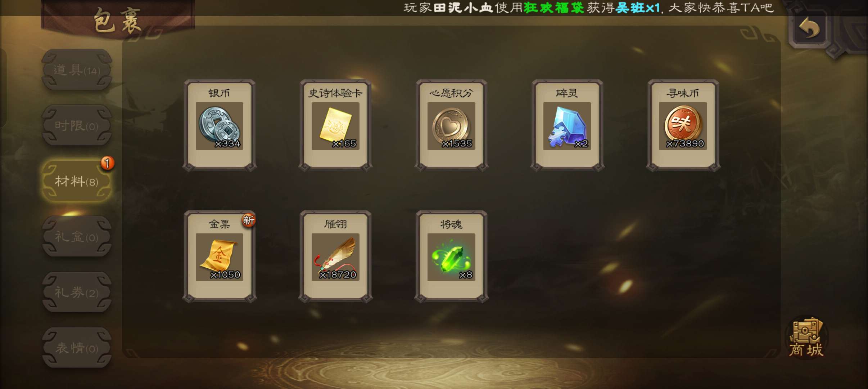Click 狂欢福袋 in the scrolling announcement

pos(554,8)
